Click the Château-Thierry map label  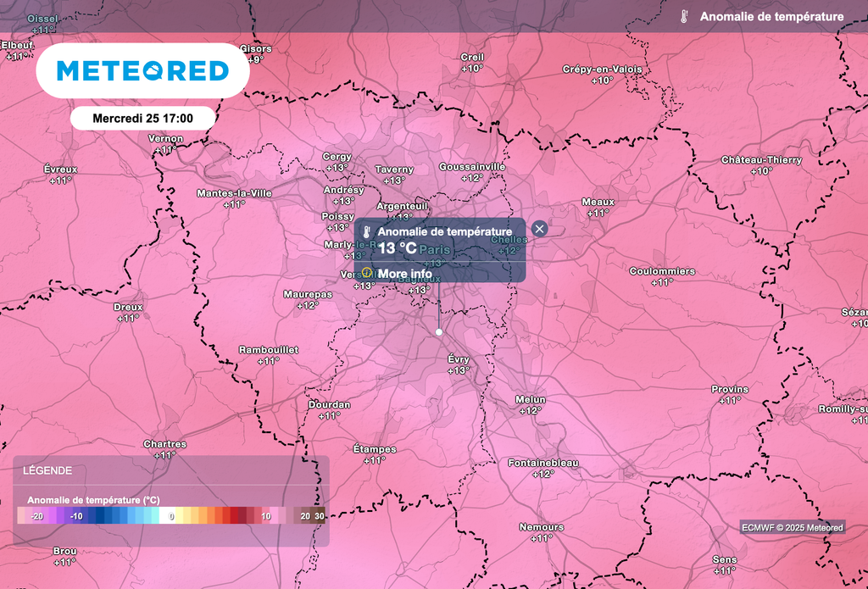tap(761, 160)
